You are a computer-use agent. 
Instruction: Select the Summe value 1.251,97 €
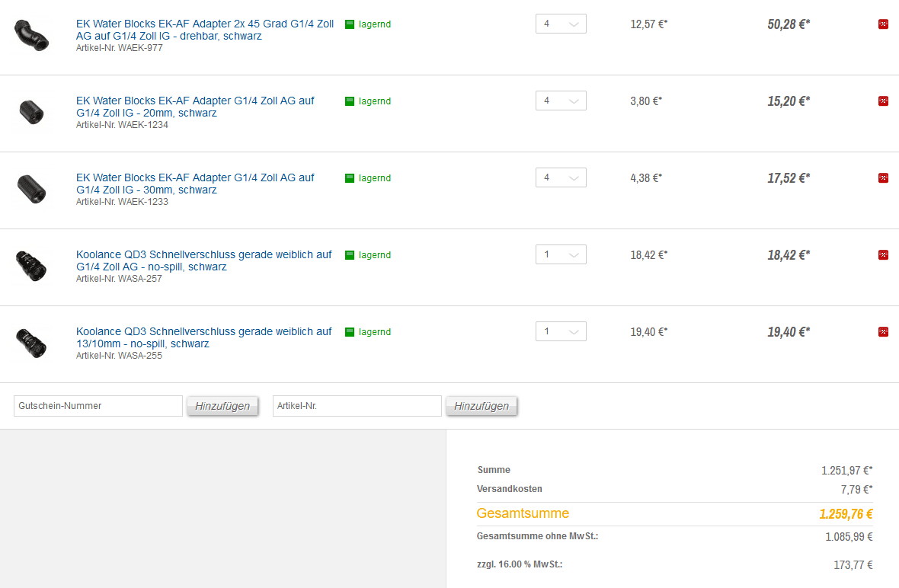coord(847,471)
